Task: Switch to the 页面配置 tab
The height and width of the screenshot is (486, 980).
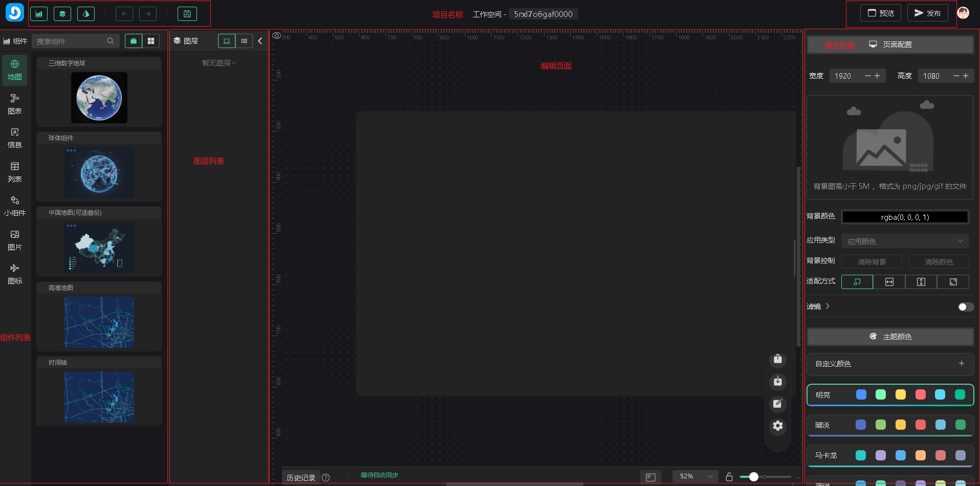Action: [x=890, y=45]
